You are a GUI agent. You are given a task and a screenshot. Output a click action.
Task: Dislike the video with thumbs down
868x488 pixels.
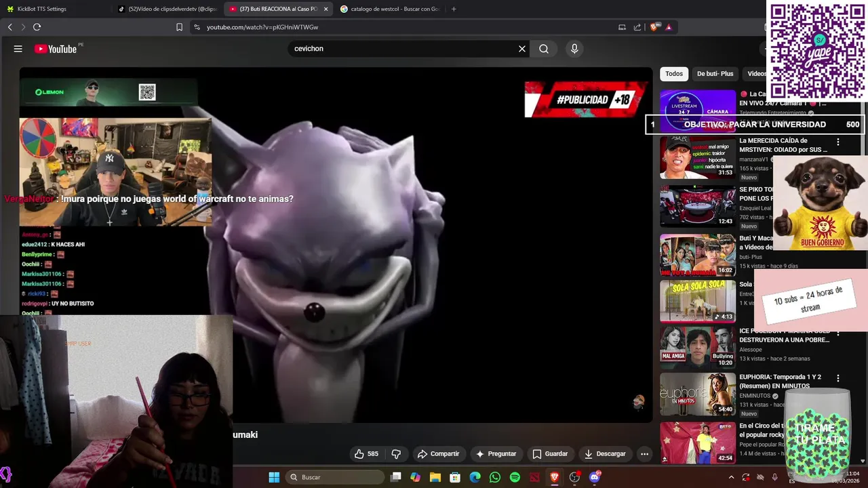396,453
